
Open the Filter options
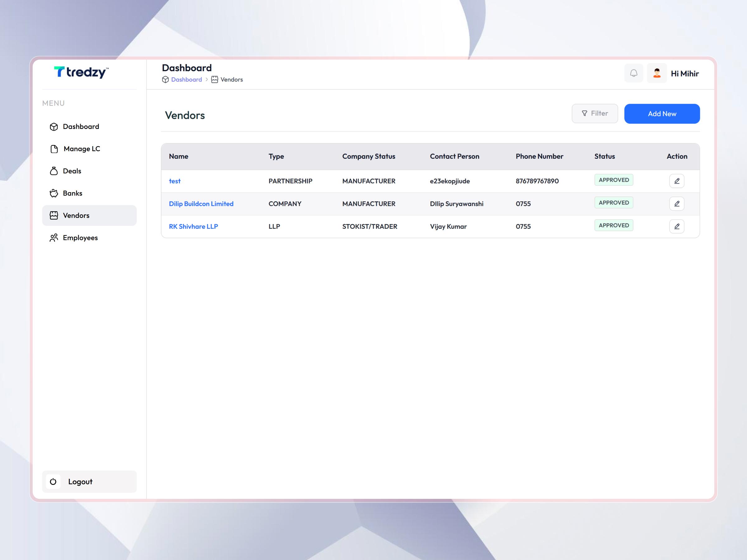(x=595, y=114)
